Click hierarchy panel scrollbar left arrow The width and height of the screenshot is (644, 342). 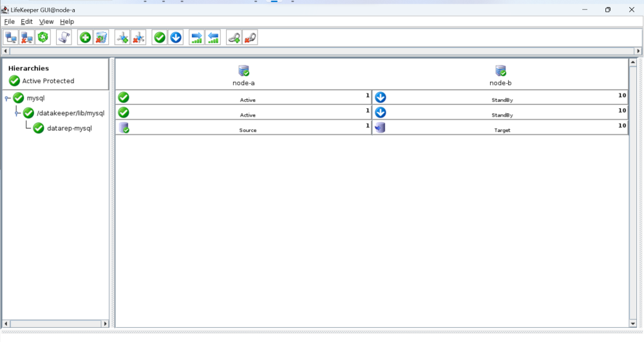pyautogui.click(x=6, y=324)
